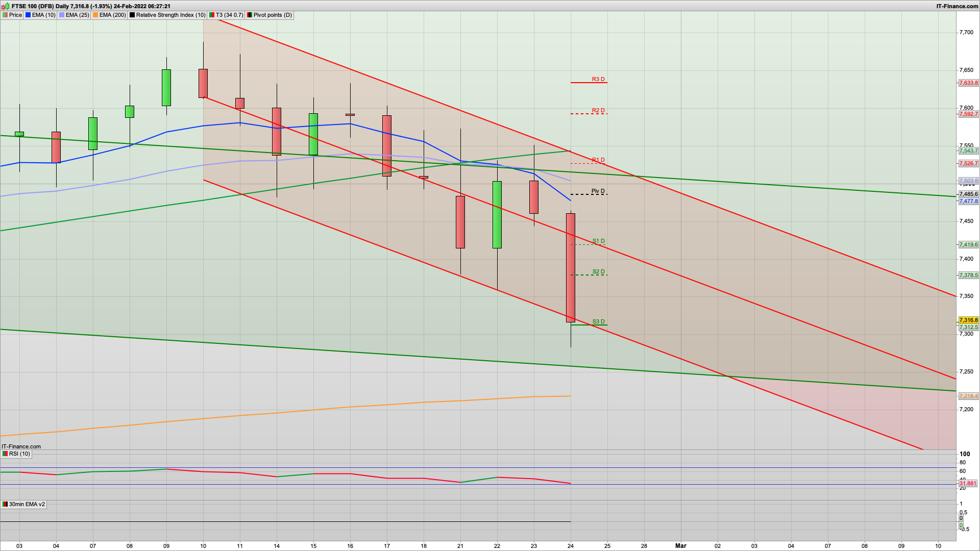Click the 7,200 label on price axis

click(x=966, y=409)
